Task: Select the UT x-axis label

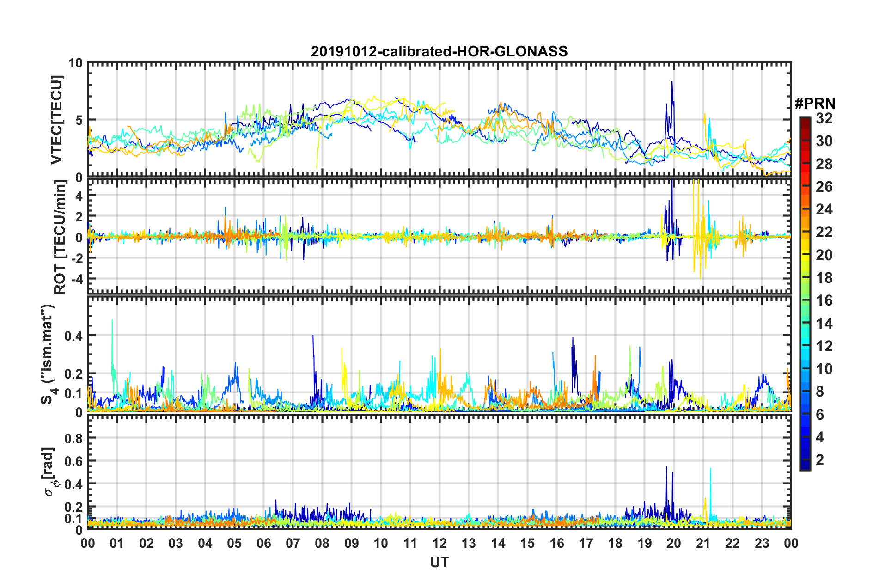Action: tap(439, 562)
